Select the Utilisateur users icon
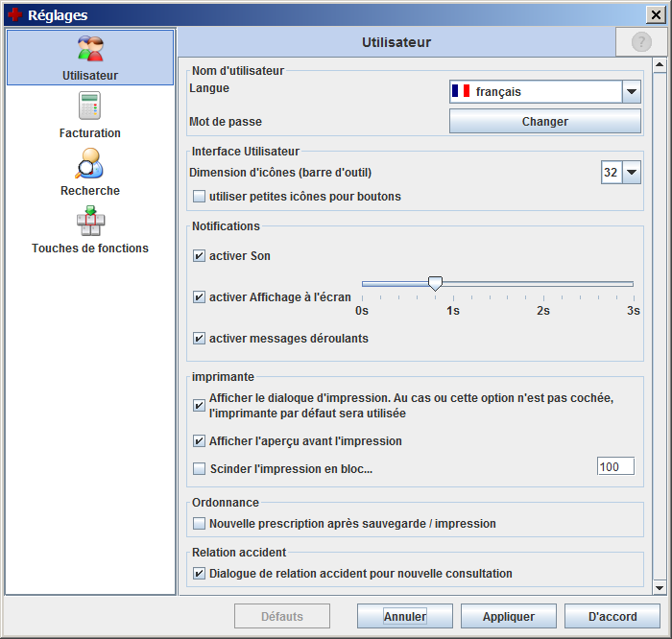 [x=90, y=50]
